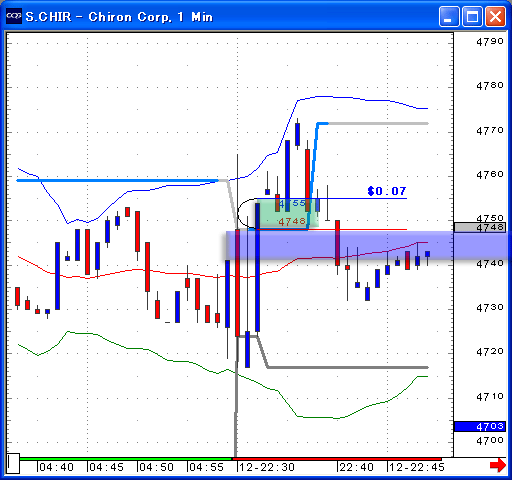The width and height of the screenshot is (512, 480).
Task: Click the 4730 price axis label
Action: point(490,307)
